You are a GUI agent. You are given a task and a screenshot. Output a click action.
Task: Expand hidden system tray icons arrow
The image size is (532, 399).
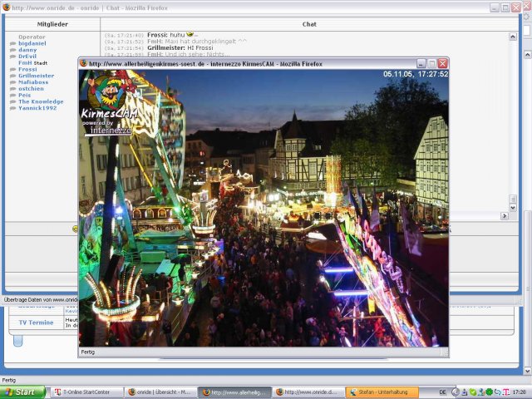456,392
